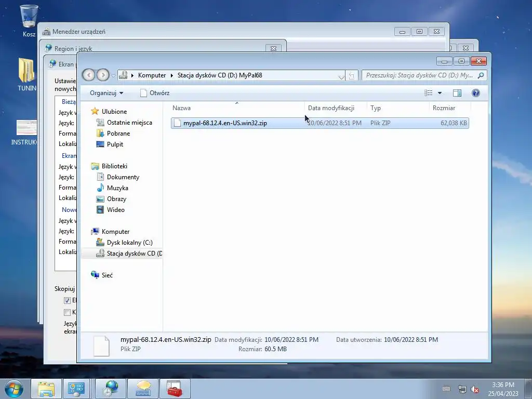Open the Dokumenty library
Image resolution: width=532 pixels, height=399 pixels.
pyautogui.click(x=123, y=177)
